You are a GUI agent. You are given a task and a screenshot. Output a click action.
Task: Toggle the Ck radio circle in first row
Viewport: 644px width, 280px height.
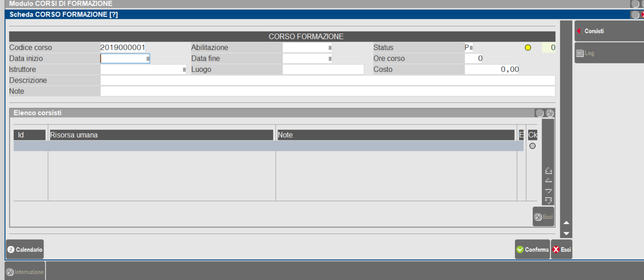(532, 146)
